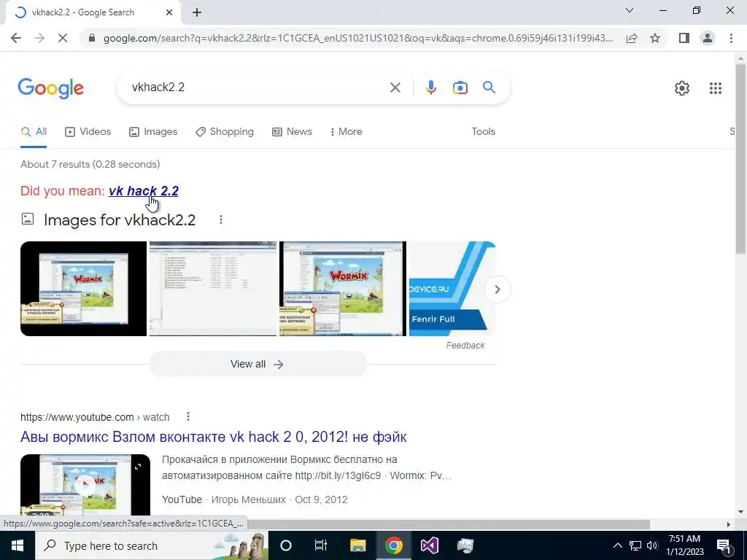The image size is (747, 560).
Task: Share this page from the address bar
Action: pos(632,38)
